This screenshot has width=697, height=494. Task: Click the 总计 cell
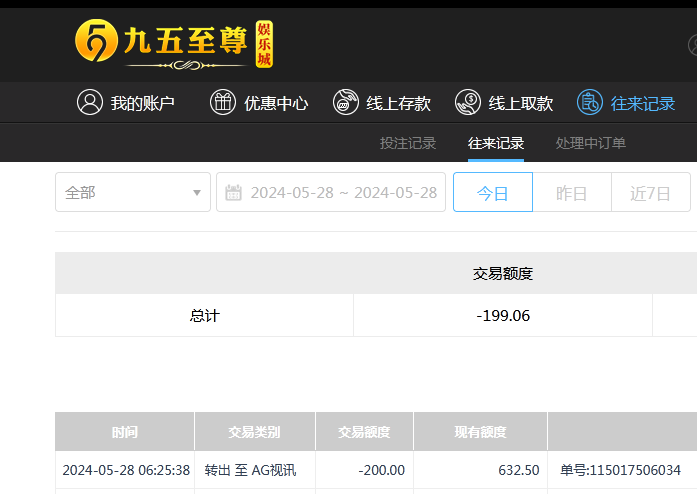click(x=204, y=315)
